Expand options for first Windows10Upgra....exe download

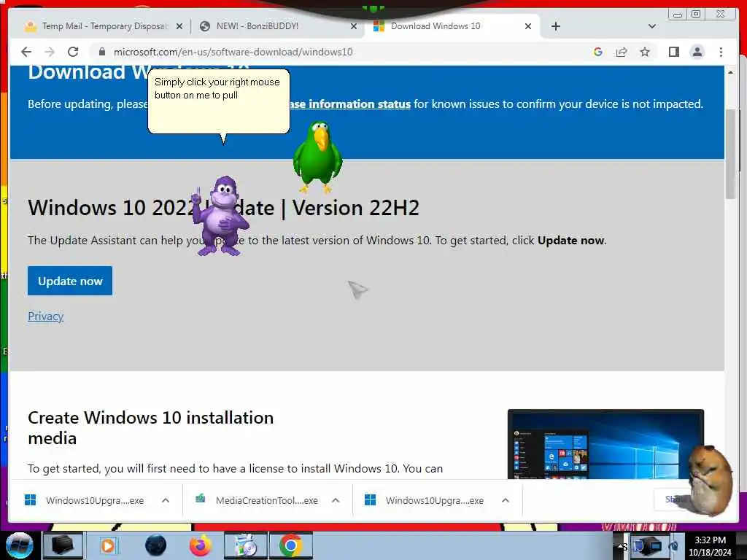(x=166, y=500)
